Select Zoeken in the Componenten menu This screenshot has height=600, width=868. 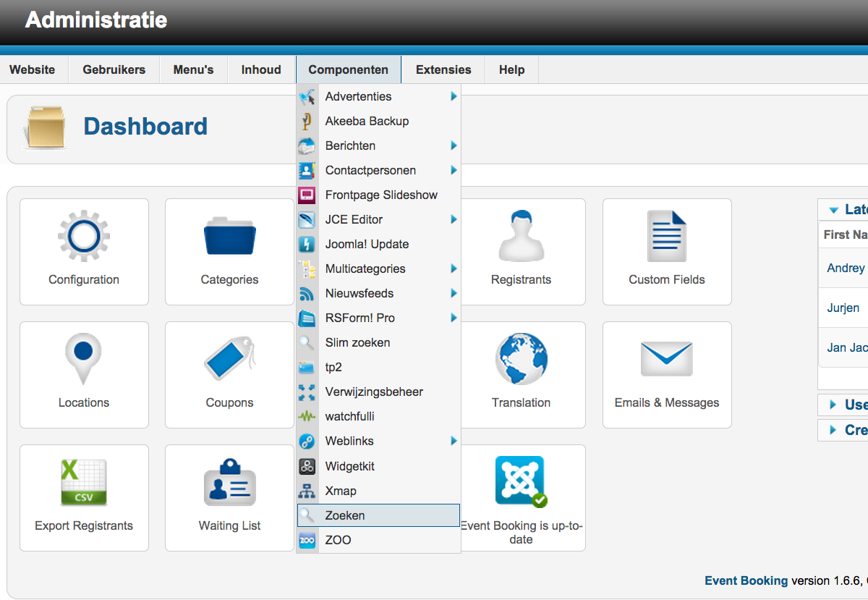tap(345, 515)
